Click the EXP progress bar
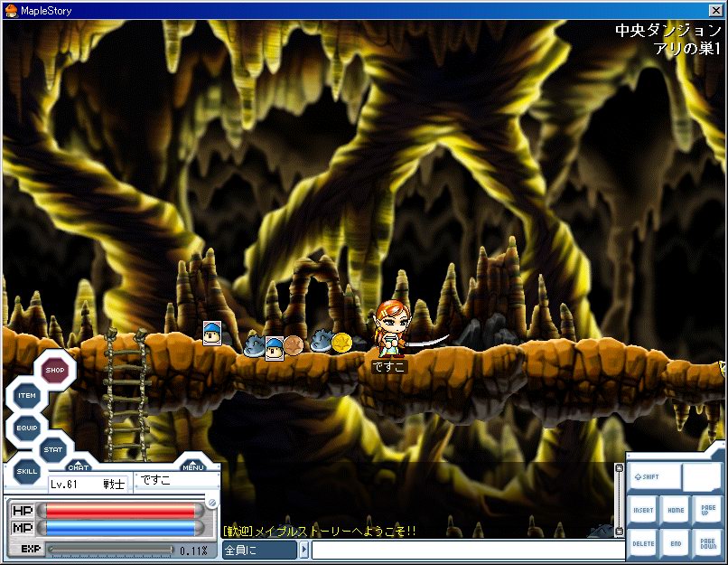 (110, 550)
